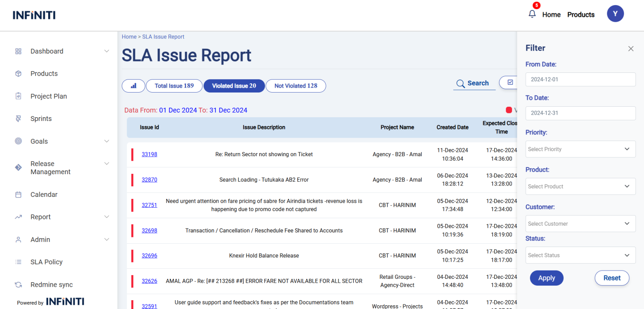Viewport: 644px width, 309px height.
Task: Click the Calendar icon in sidebar
Action: (x=18, y=195)
